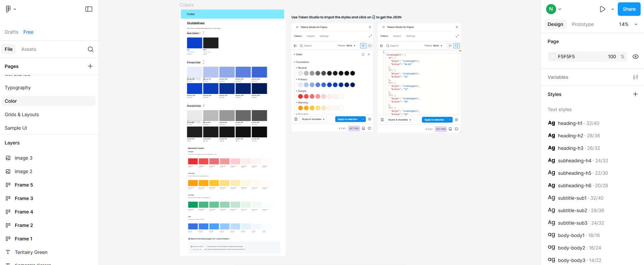
Task: Open the Figma main menu logo
Action: (x=8, y=9)
